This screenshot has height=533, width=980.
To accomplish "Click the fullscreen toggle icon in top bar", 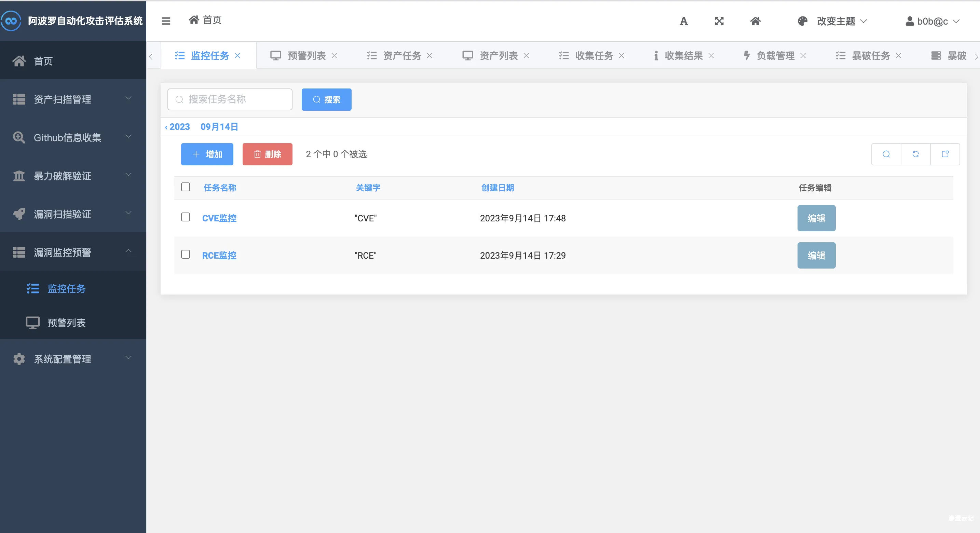I will [x=719, y=21].
